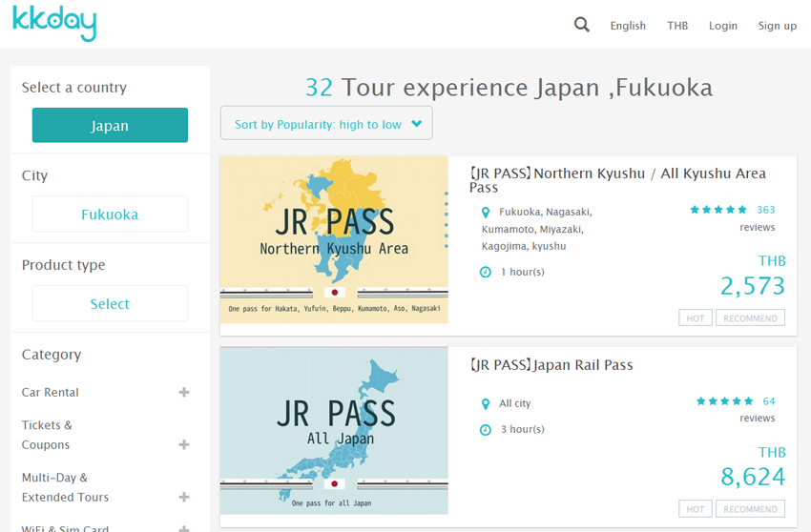Image resolution: width=811 pixels, height=532 pixels.
Task: Open the Fukuoka city selector
Action: tap(110, 215)
